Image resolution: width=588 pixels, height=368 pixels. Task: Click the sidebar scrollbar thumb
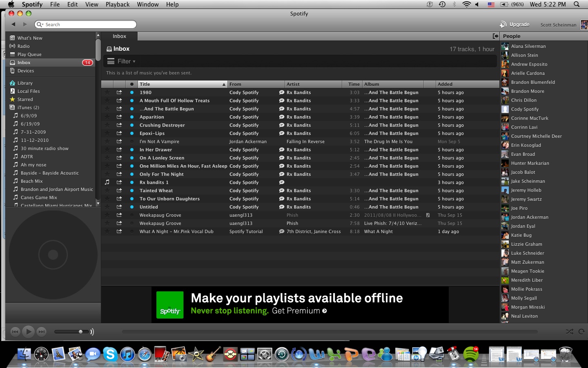click(x=98, y=50)
